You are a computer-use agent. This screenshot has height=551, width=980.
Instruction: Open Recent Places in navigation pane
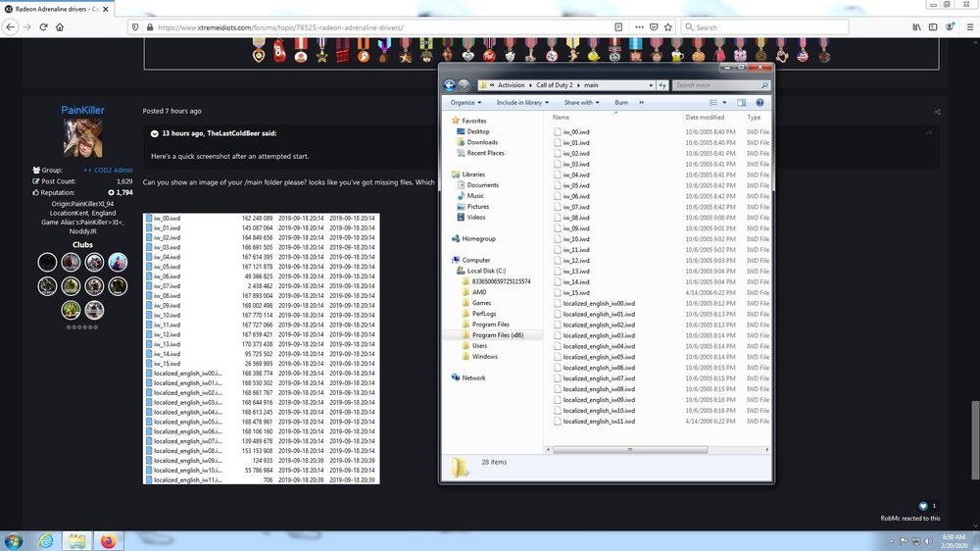pos(485,153)
